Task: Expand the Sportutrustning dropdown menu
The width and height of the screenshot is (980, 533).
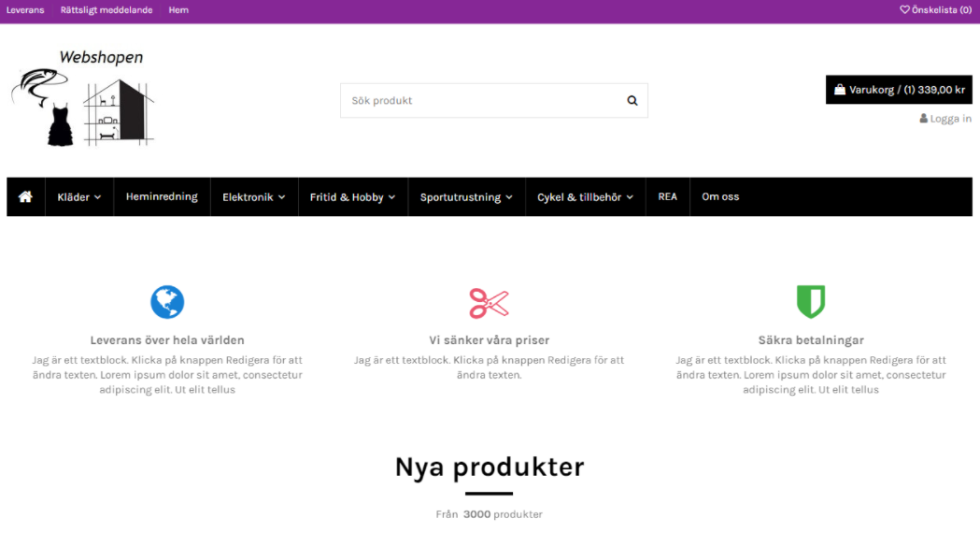Action: [x=466, y=197]
